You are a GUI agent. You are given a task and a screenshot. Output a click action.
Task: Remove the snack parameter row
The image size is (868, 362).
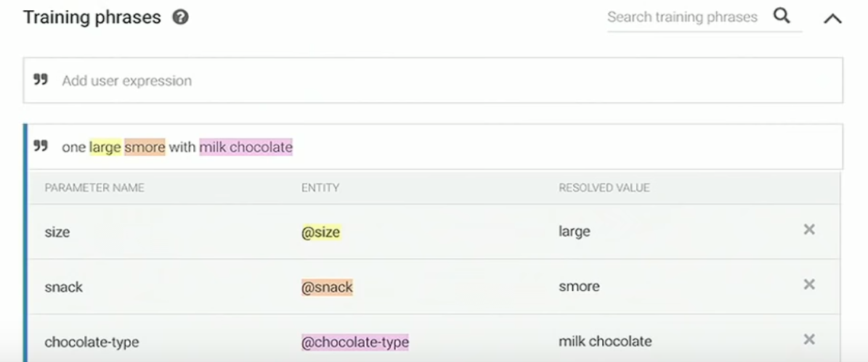(x=808, y=284)
